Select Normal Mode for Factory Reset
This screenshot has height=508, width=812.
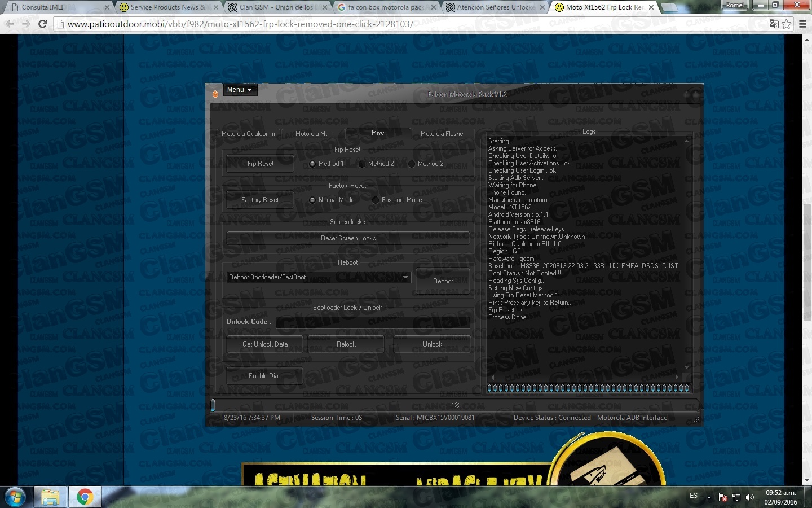(x=312, y=200)
